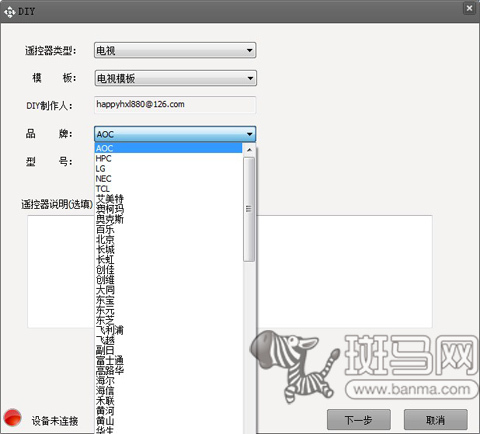Choose 长虹 brand in the list
The width and height of the screenshot is (480, 434).
click(169, 259)
